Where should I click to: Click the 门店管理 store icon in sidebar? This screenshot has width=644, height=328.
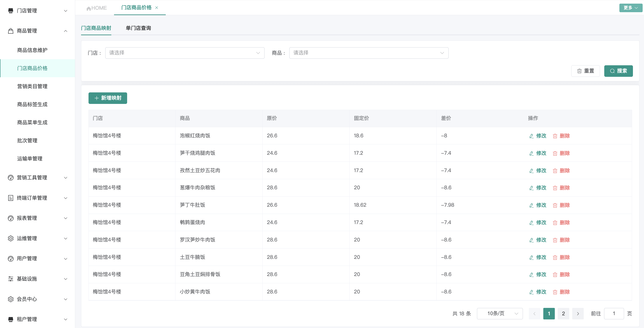click(x=10, y=11)
